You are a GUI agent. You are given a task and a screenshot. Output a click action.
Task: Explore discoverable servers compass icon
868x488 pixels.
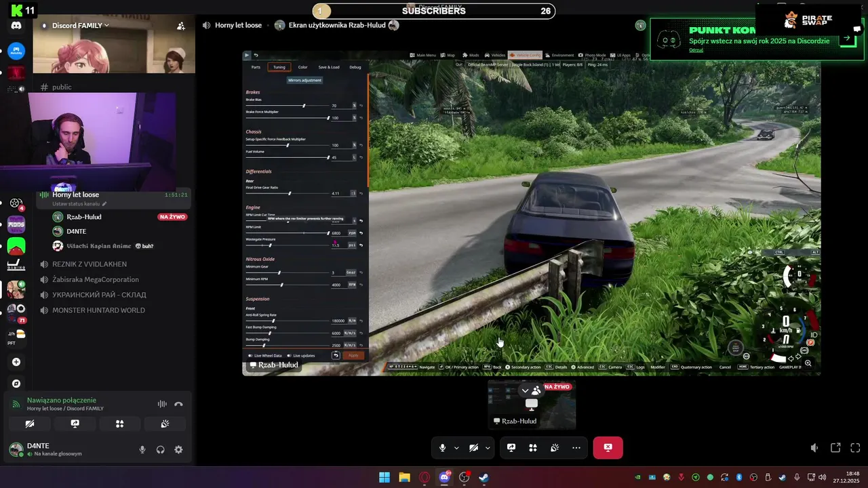(16, 384)
